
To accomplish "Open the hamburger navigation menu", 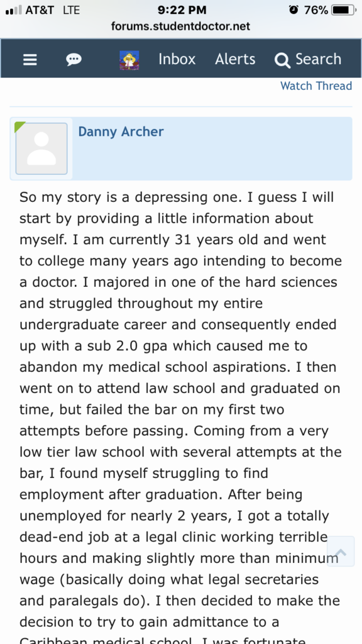I will click(30, 60).
